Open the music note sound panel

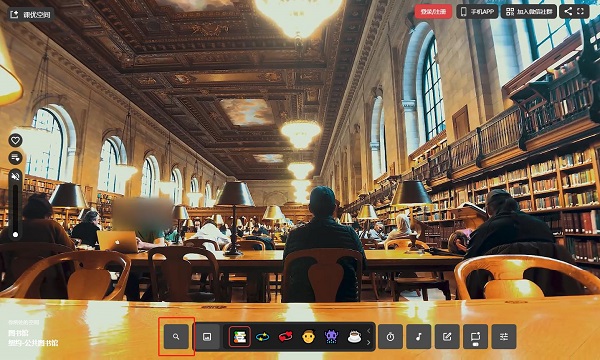pos(419,337)
